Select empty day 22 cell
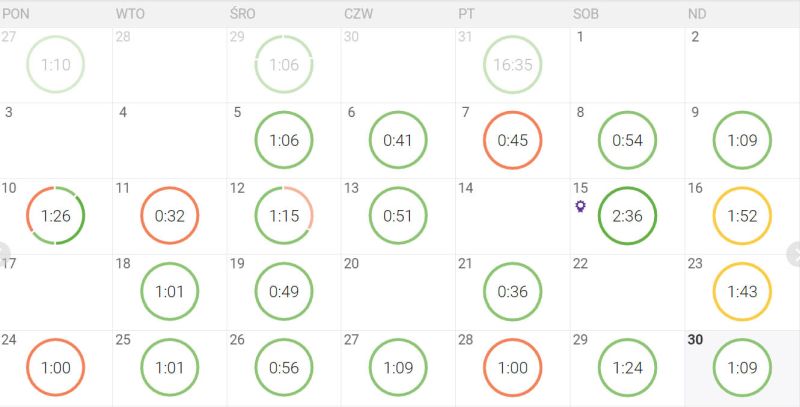 pos(627,292)
